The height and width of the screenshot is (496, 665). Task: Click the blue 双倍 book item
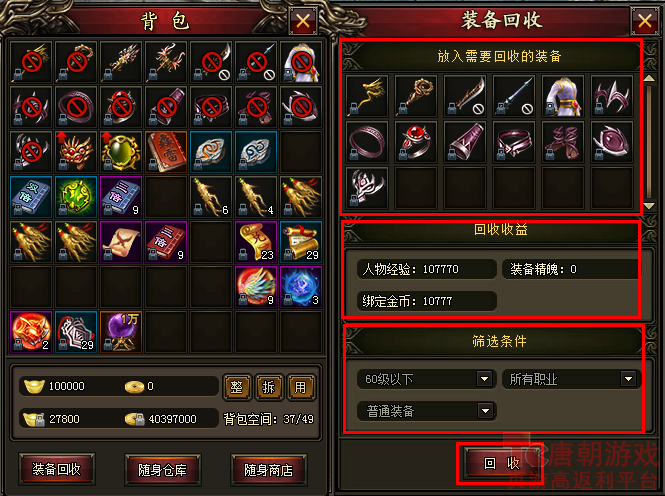(31, 197)
